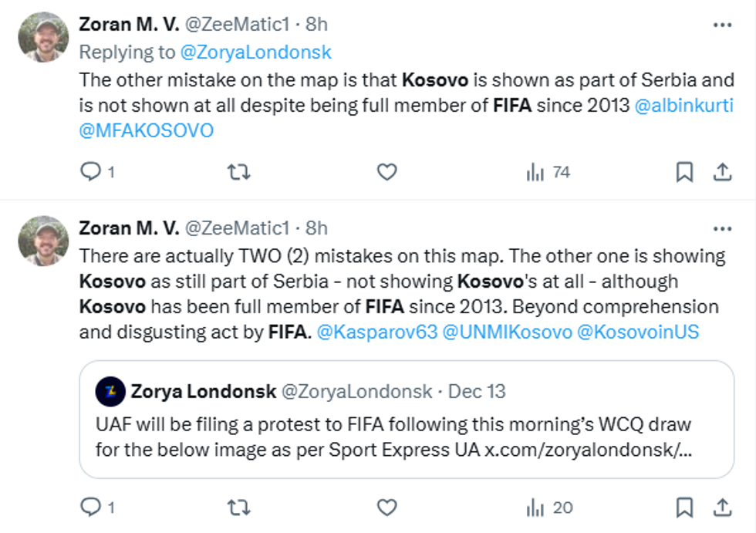Visit the @albinkurti mention profile
The height and width of the screenshot is (533, 756).
[683, 105]
